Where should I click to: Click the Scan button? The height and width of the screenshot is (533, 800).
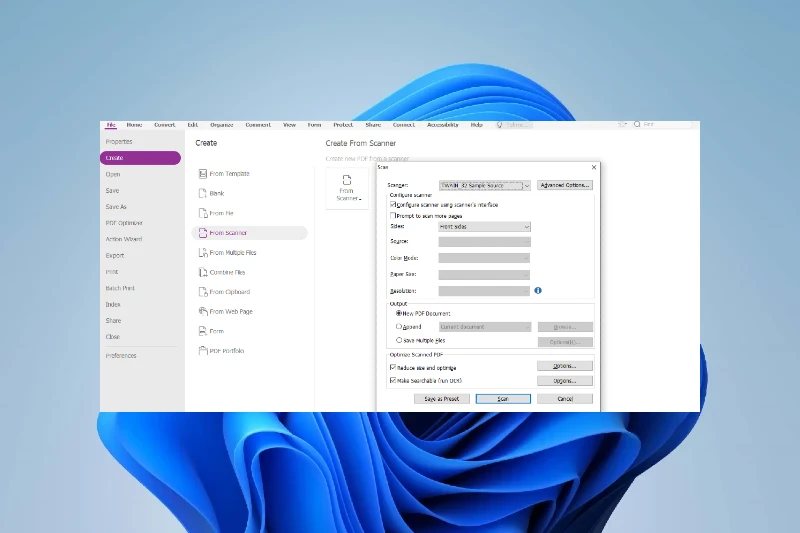(x=503, y=399)
